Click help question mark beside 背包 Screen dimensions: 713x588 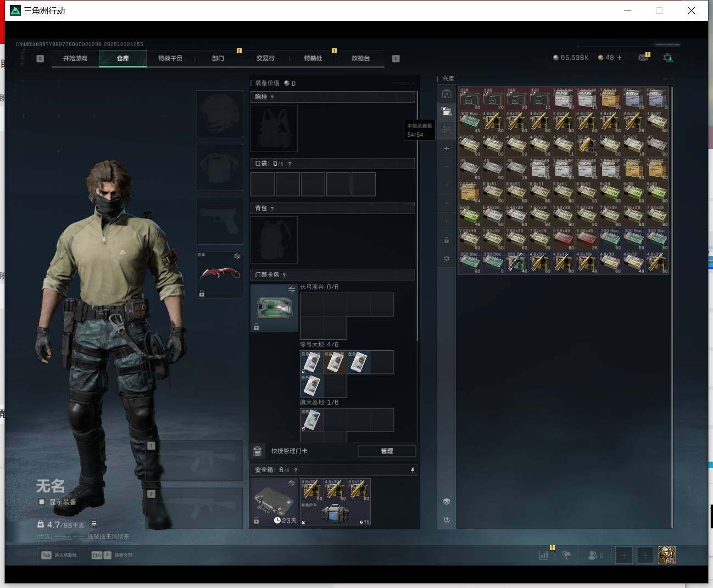click(x=272, y=209)
